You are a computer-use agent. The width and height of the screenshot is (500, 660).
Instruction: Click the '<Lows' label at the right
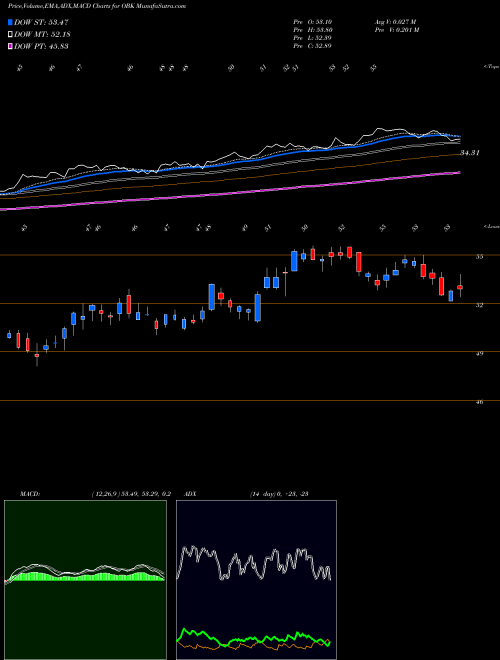491,226
